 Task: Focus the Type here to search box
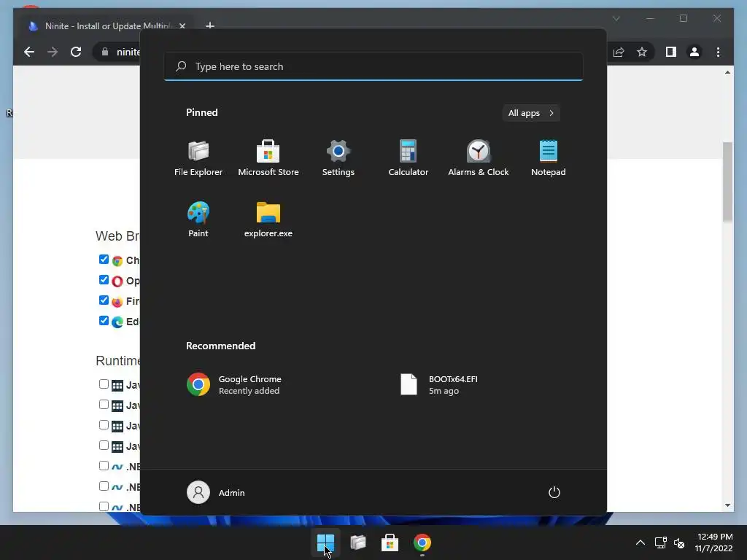(x=373, y=66)
